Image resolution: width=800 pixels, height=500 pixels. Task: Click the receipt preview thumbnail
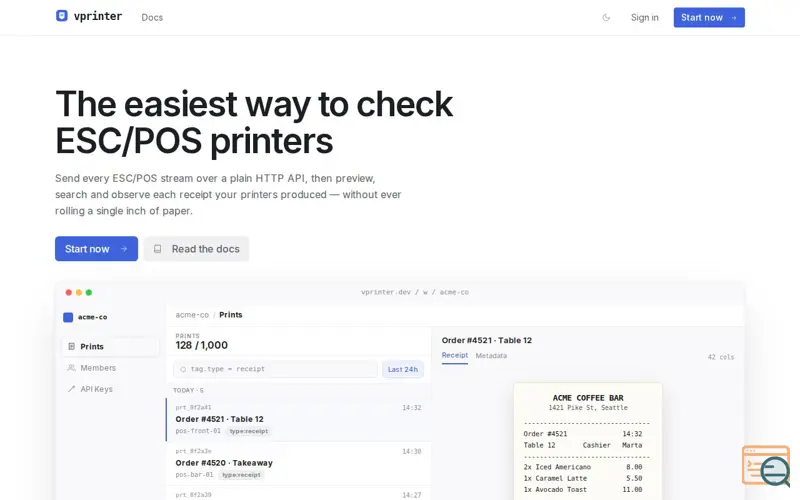click(588, 441)
